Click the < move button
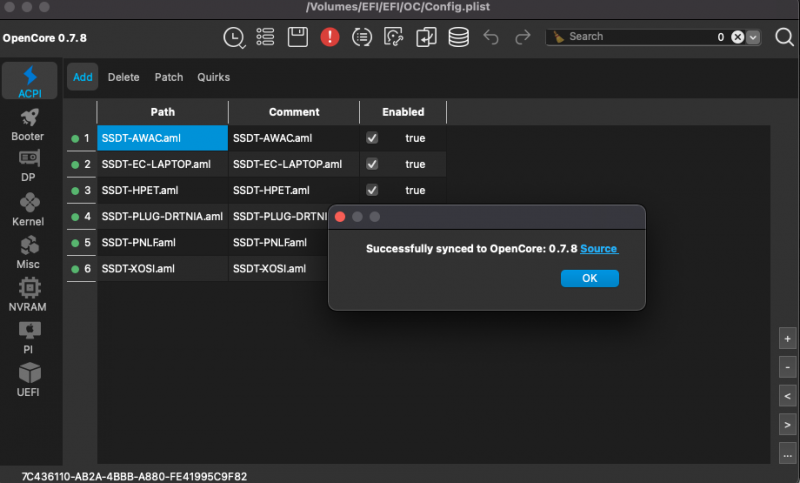The width and height of the screenshot is (800, 483). click(x=787, y=396)
